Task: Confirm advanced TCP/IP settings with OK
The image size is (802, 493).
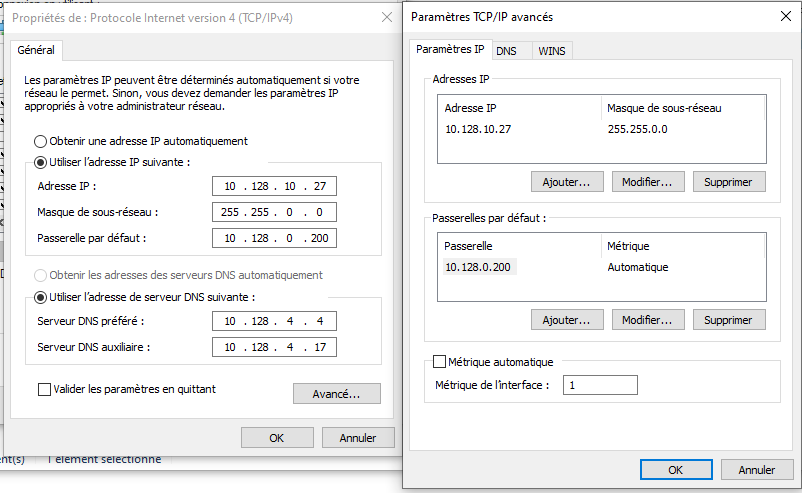Action: point(675,470)
